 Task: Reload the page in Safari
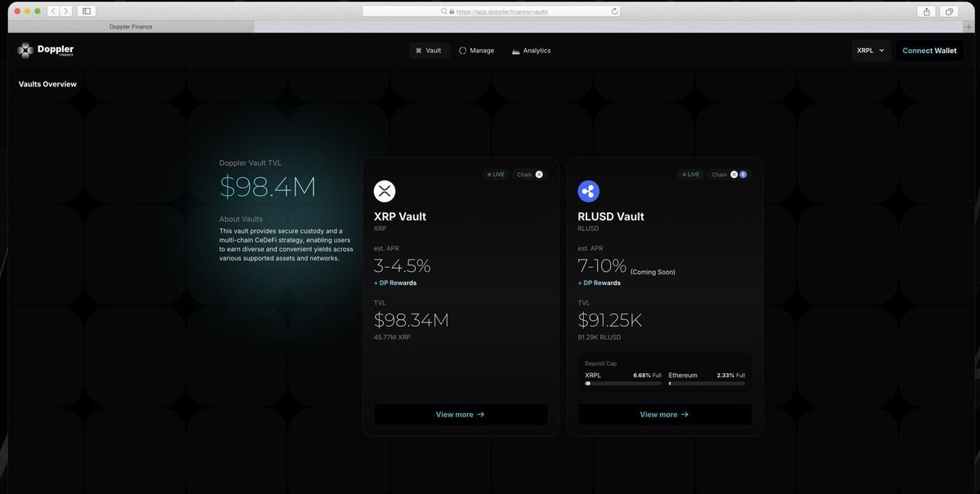pos(614,11)
